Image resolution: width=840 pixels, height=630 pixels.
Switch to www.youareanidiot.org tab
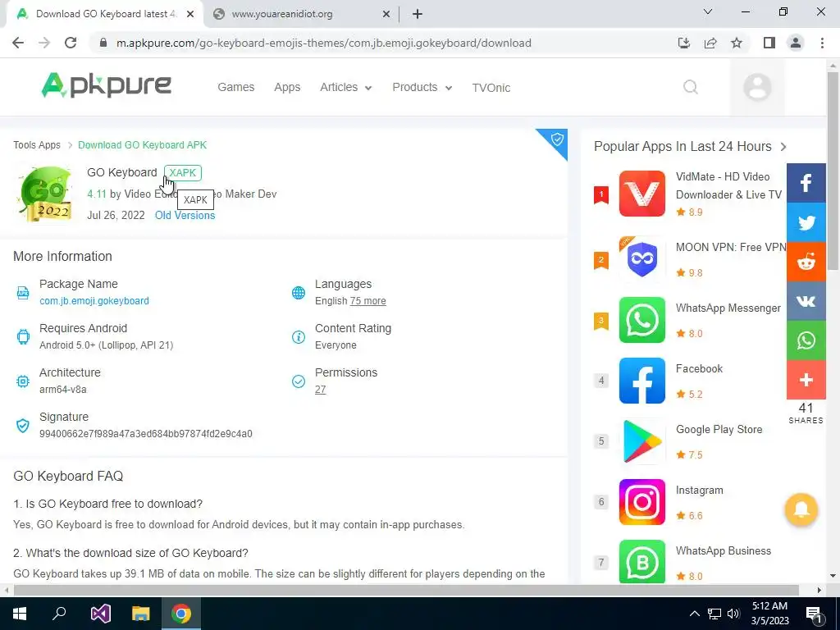(300, 14)
